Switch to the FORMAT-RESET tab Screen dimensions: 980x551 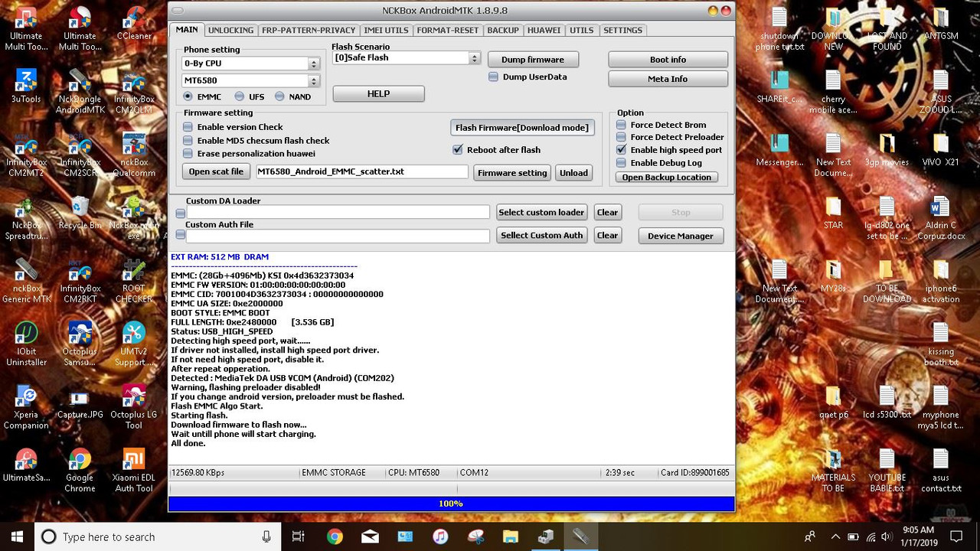pyautogui.click(x=448, y=30)
